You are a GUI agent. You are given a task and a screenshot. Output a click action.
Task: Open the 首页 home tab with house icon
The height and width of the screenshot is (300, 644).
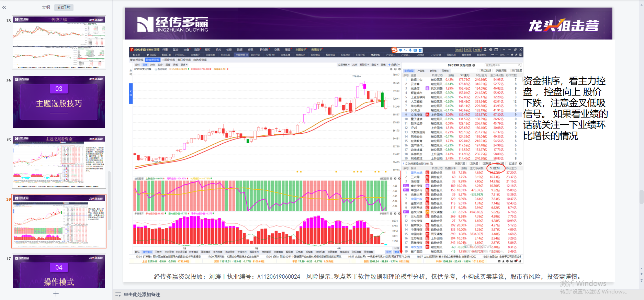pos(136,55)
